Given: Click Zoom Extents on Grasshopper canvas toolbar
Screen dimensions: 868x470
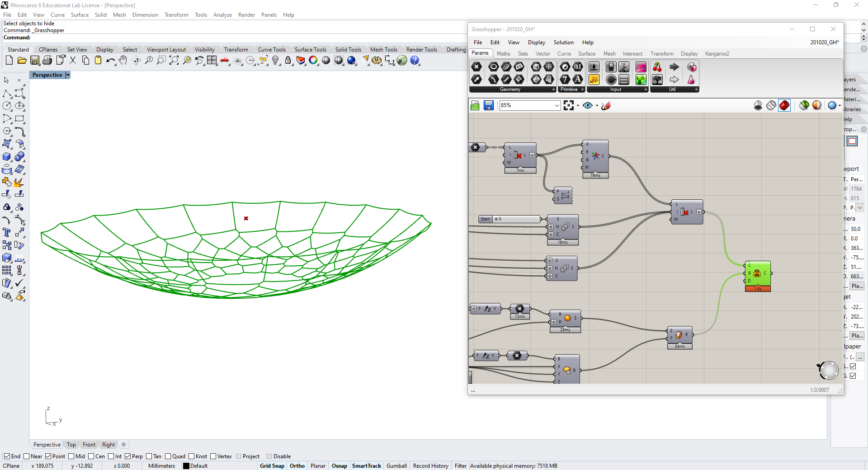Looking at the screenshot, I should tap(569, 105).
